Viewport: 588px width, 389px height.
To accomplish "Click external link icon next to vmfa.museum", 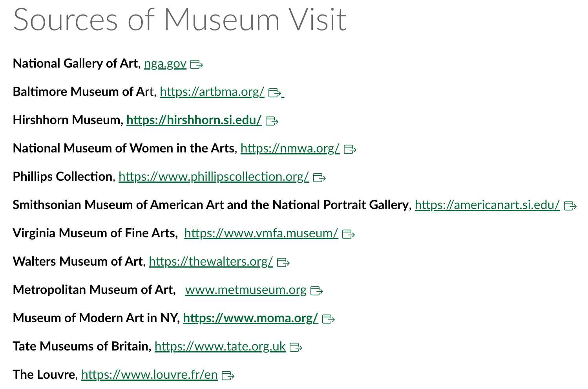I will [x=349, y=234].
